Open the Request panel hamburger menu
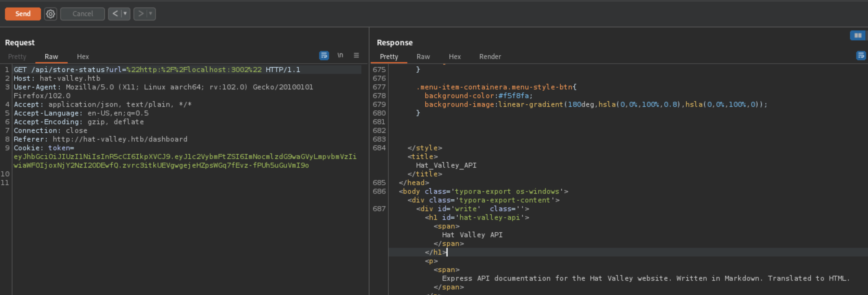Screen dimensions: 868x295 (356, 55)
